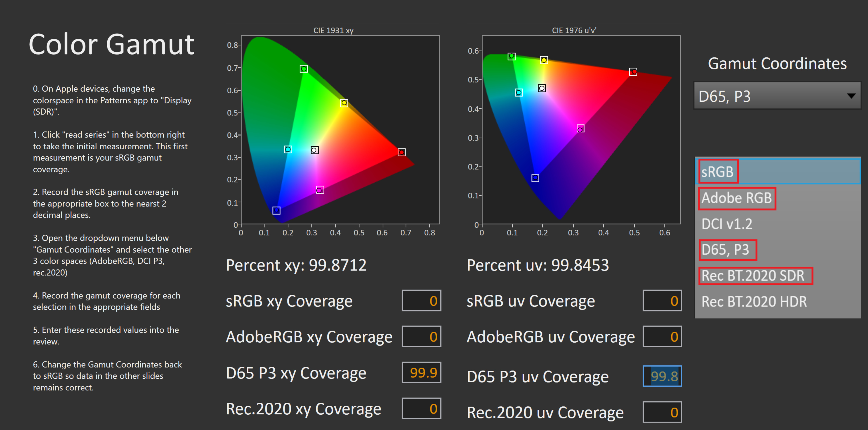
Task: Select sRGB from the gamut list
Action: click(718, 172)
